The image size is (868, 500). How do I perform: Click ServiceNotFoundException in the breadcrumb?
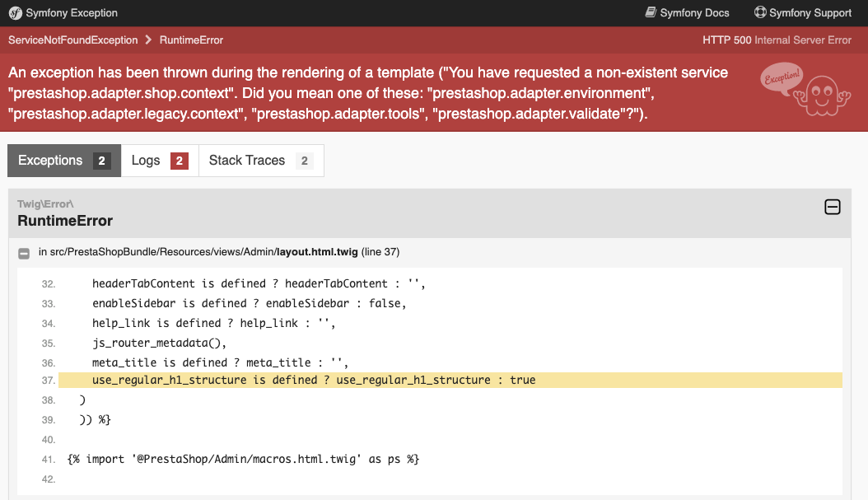73,40
